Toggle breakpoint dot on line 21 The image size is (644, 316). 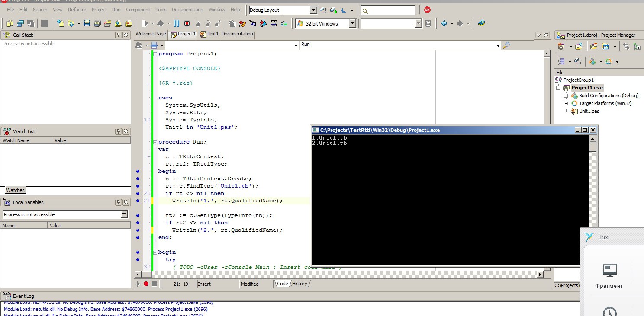(138, 201)
